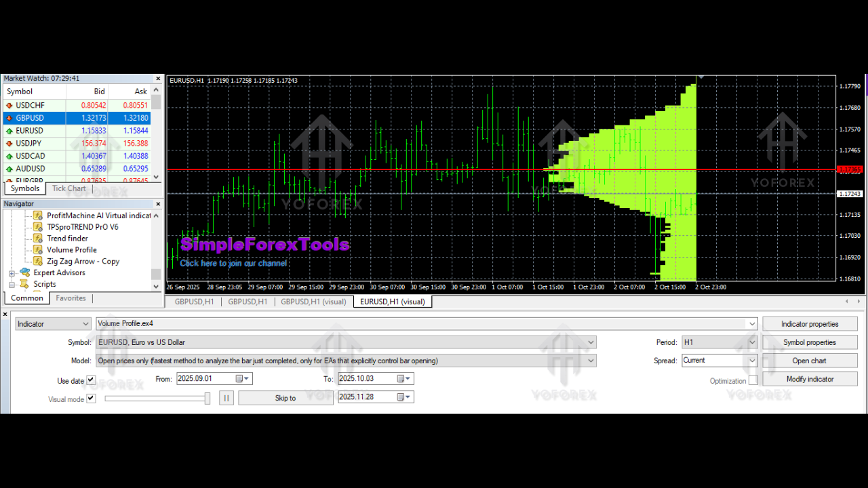Click the Zig Zag Arrow - Copy indicator icon
Image resolution: width=868 pixels, height=488 pixels.
pos(37,261)
